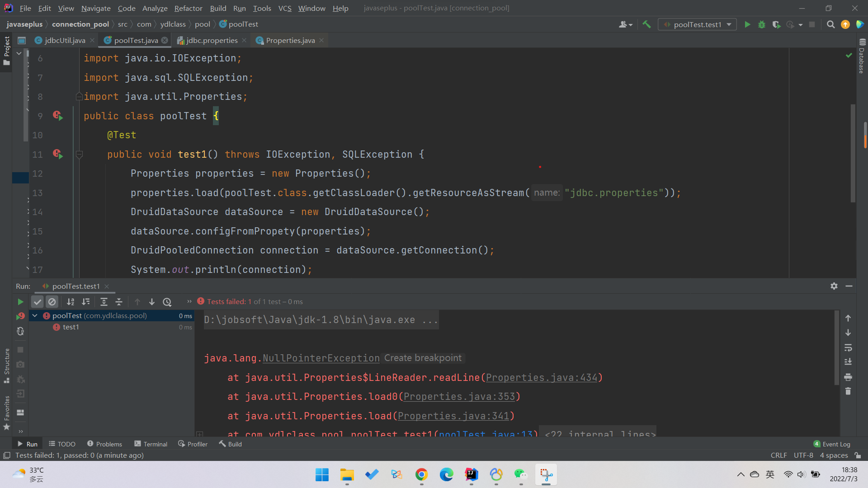Print the console output
The width and height of the screenshot is (868, 488).
point(848,377)
